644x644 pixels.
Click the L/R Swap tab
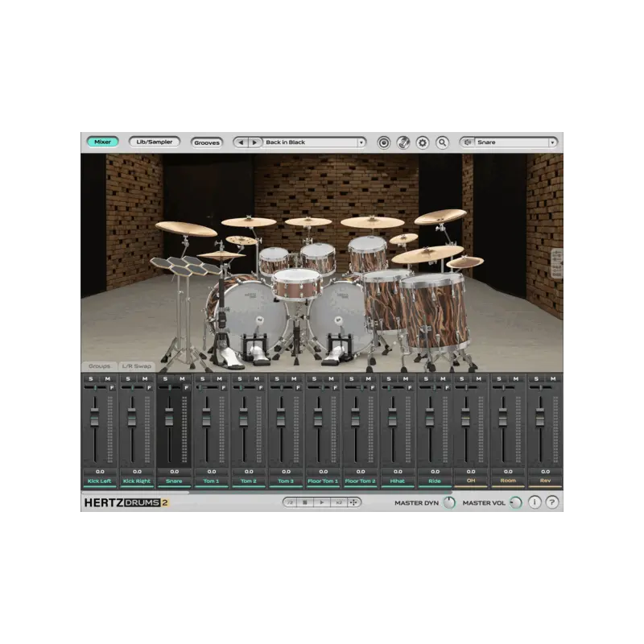(137, 366)
